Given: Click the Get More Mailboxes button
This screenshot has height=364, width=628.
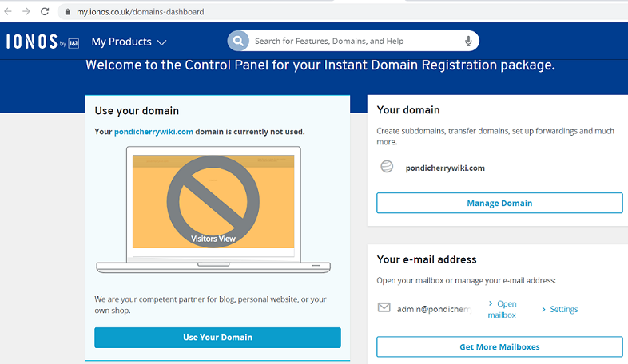Looking at the screenshot, I should [499, 346].
